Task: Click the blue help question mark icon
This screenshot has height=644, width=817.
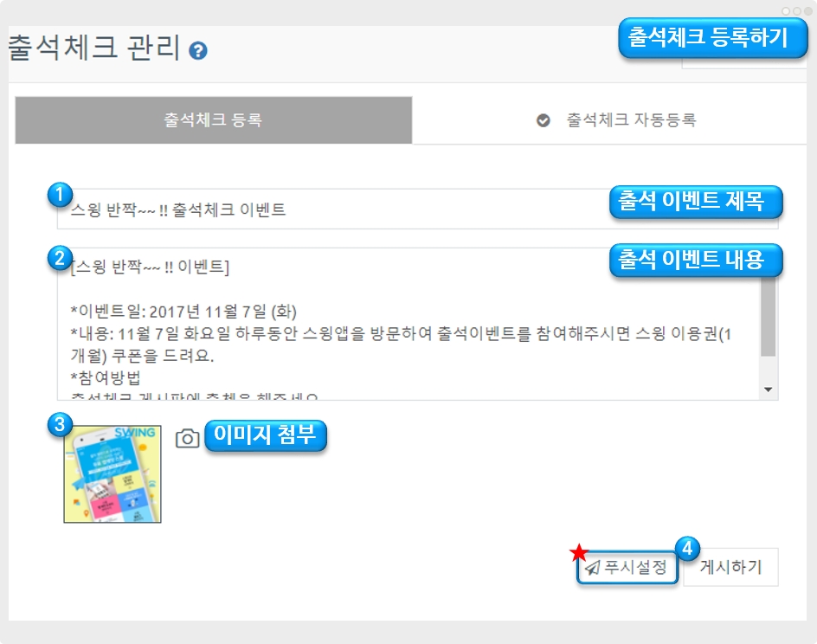Action: [x=197, y=50]
